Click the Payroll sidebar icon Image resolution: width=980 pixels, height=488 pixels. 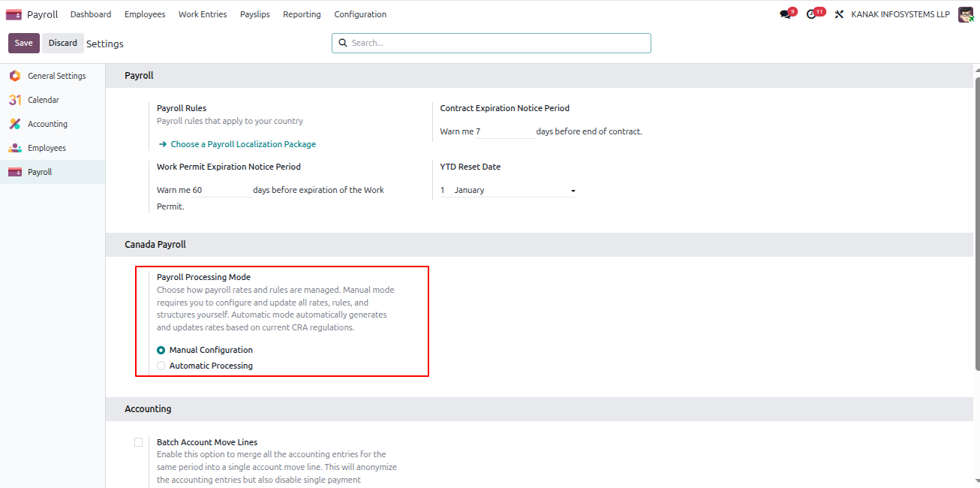tap(15, 172)
